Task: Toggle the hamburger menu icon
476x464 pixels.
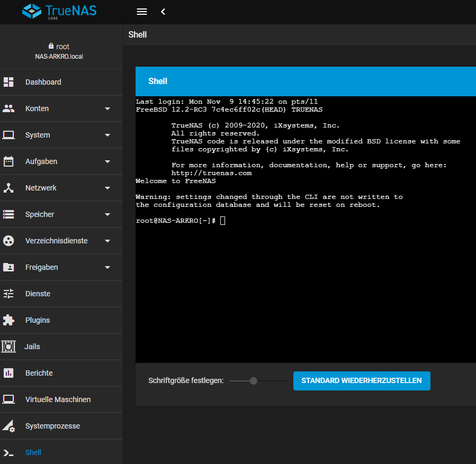Action: (142, 12)
